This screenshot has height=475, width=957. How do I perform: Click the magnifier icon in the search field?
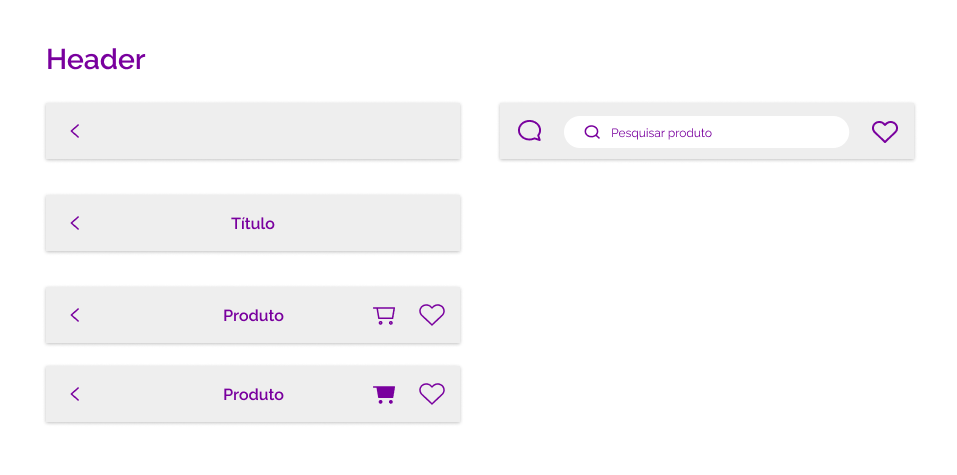pos(592,132)
